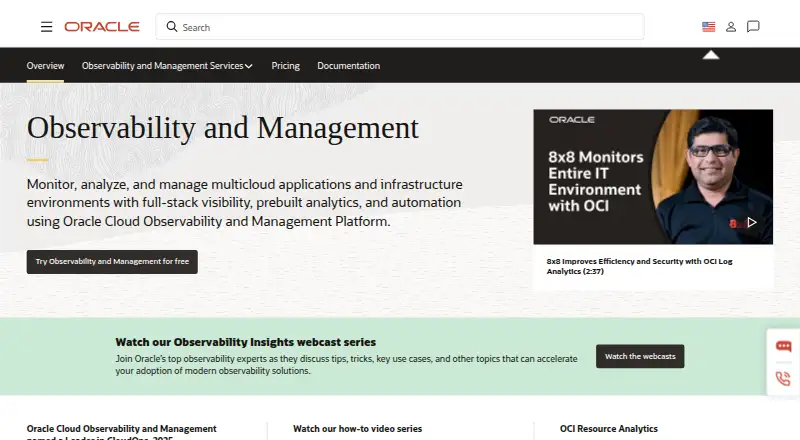Open Watch our how-to video series
Screen dimensions: 800x440
[357, 429]
